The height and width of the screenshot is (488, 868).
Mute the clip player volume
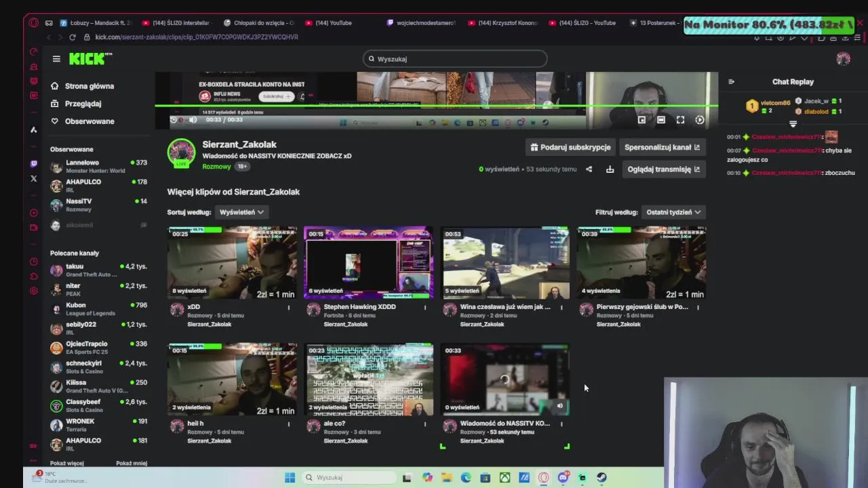click(x=193, y=120)
